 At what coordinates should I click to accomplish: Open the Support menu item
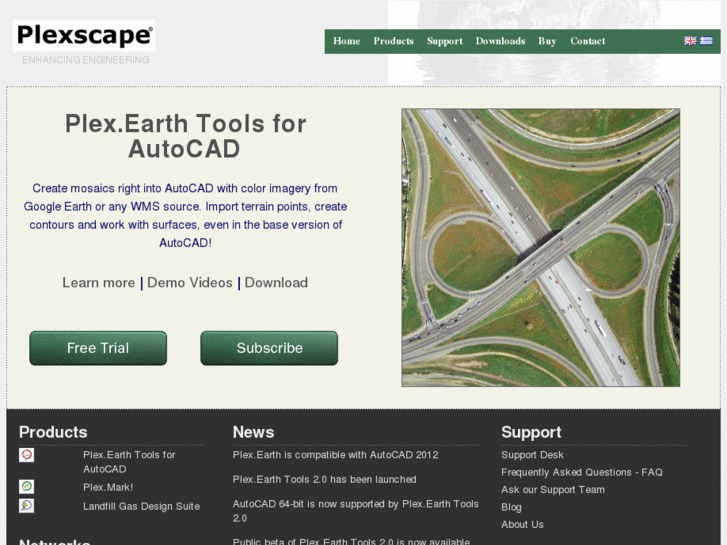tap(445, 41)
